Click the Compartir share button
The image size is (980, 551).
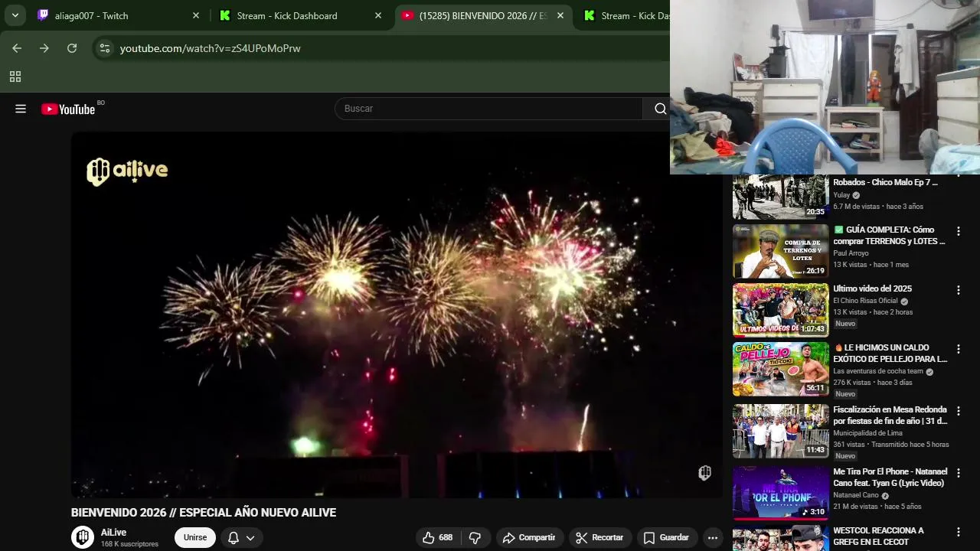[530, 537]
